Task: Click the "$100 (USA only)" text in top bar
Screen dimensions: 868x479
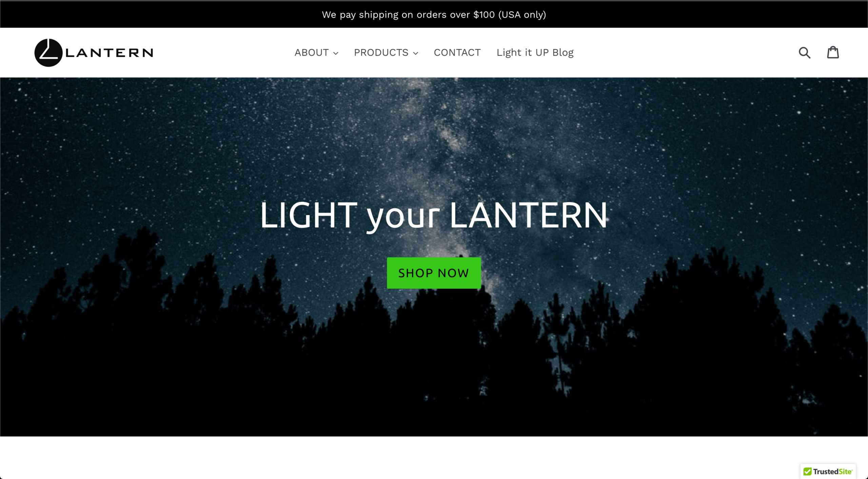Action: coord(510,15)
